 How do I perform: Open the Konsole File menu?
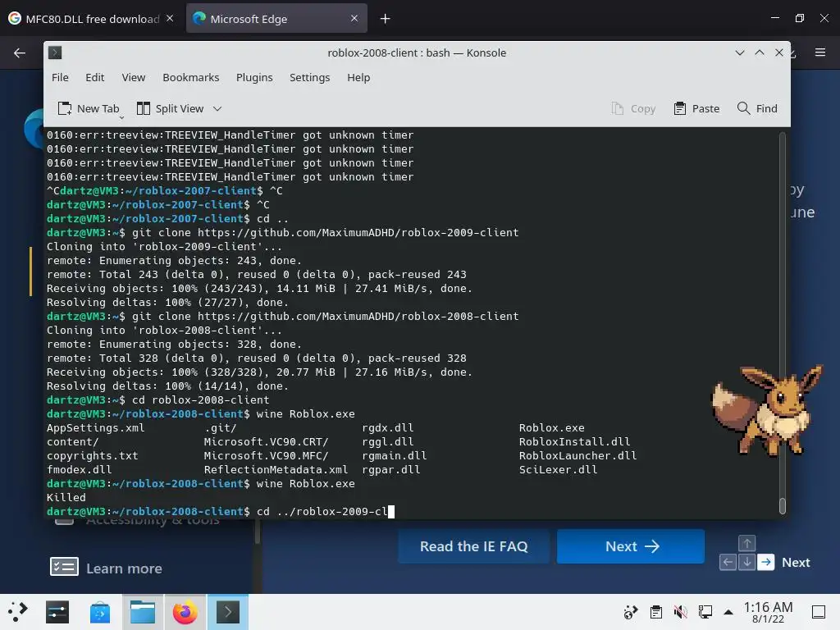[x=60, y=78]
